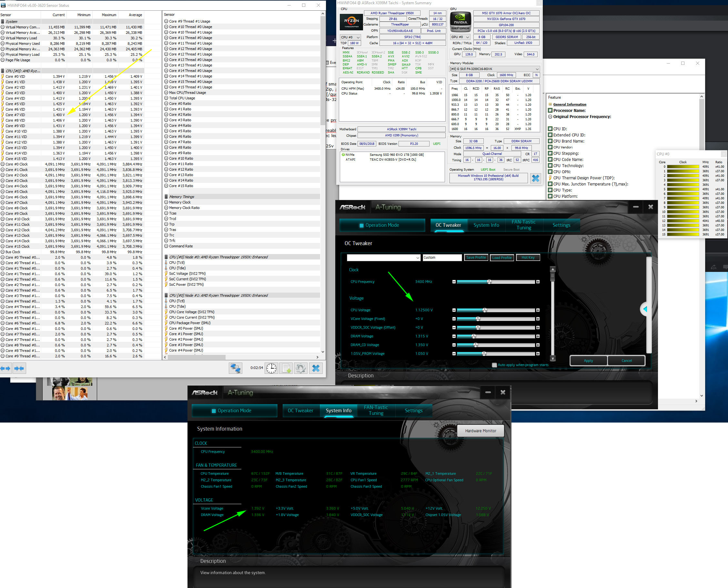Open the CPU #0 selector dropdown
The width and height of the screenshot is (728, 588).
350,37
